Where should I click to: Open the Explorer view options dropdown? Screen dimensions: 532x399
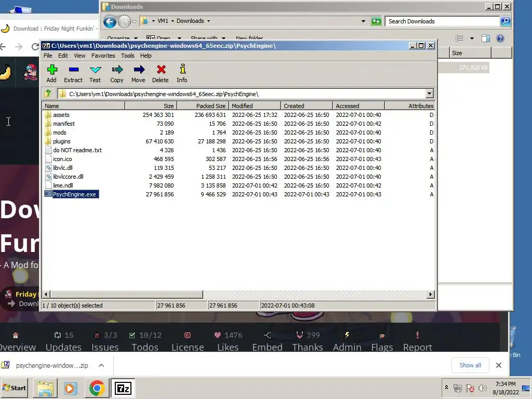(472, 38)
